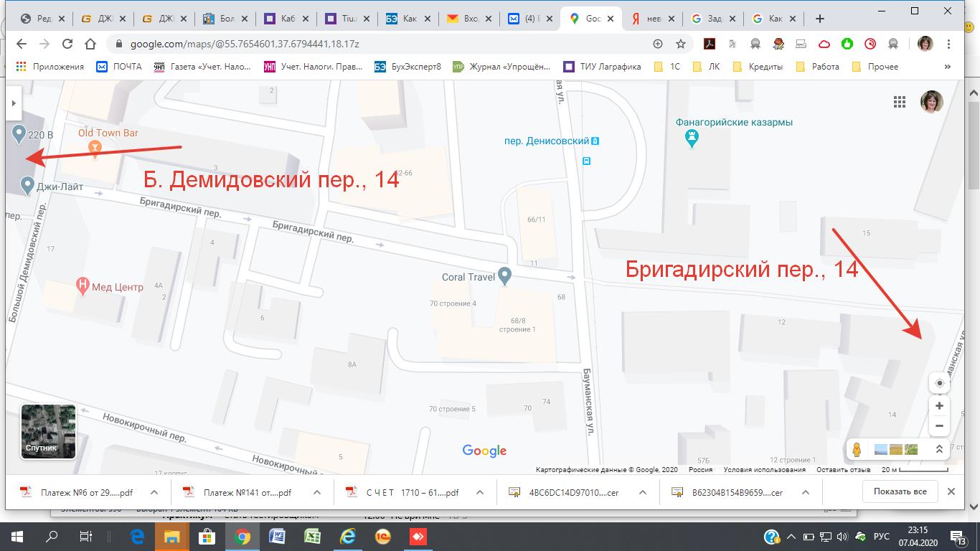Screen dimensions: 980x551
Task: Click the address bar URL
Action: click(x=245, y=44)
